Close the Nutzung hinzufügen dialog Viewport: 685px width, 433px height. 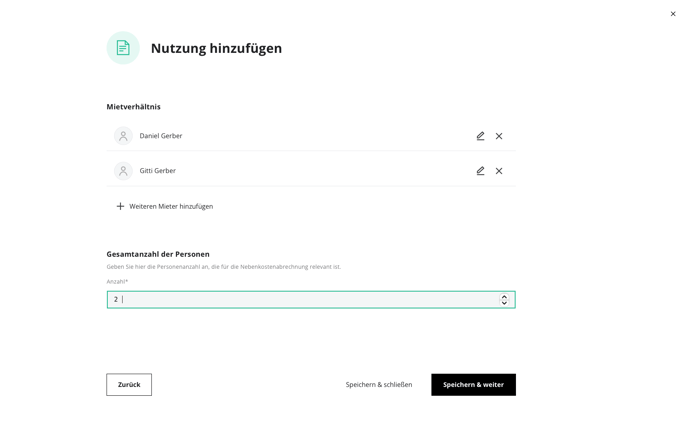[673, 14]
